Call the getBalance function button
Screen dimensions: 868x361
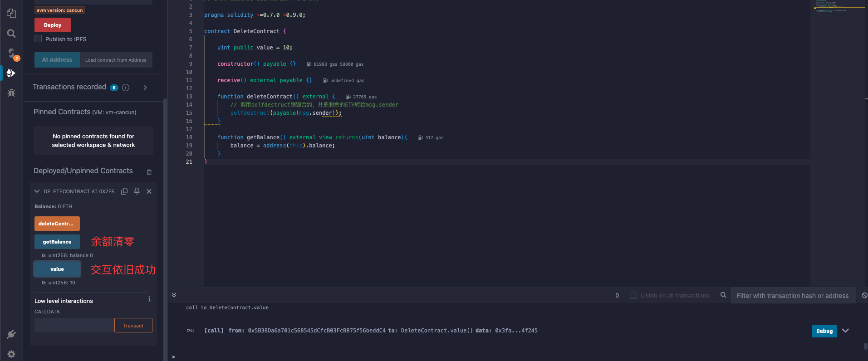tap(57, 242)
